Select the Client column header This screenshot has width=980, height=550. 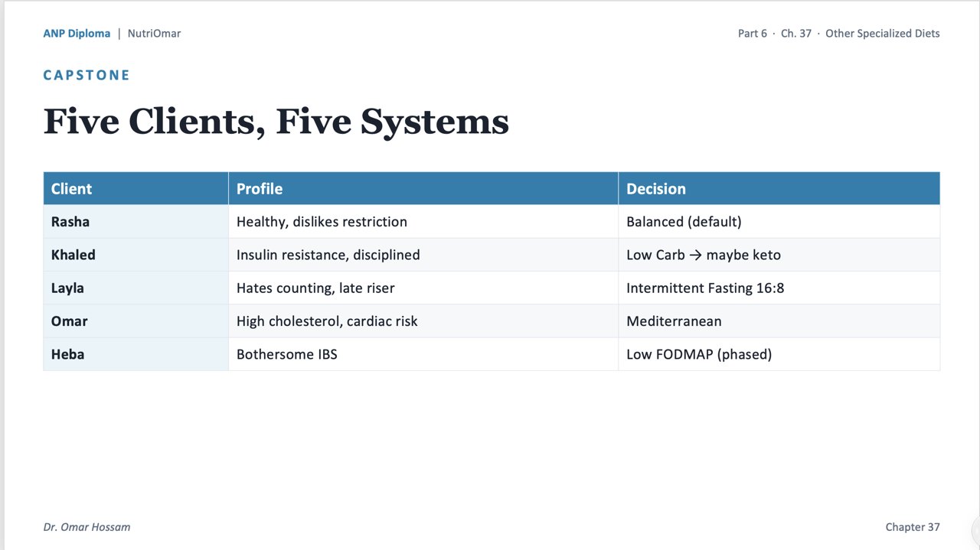pos(136,188)
